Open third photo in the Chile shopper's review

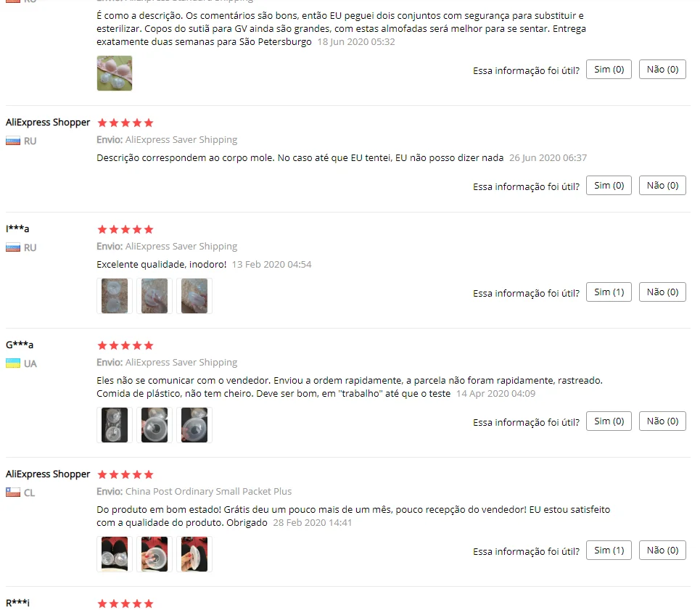(x=194, y=553)
